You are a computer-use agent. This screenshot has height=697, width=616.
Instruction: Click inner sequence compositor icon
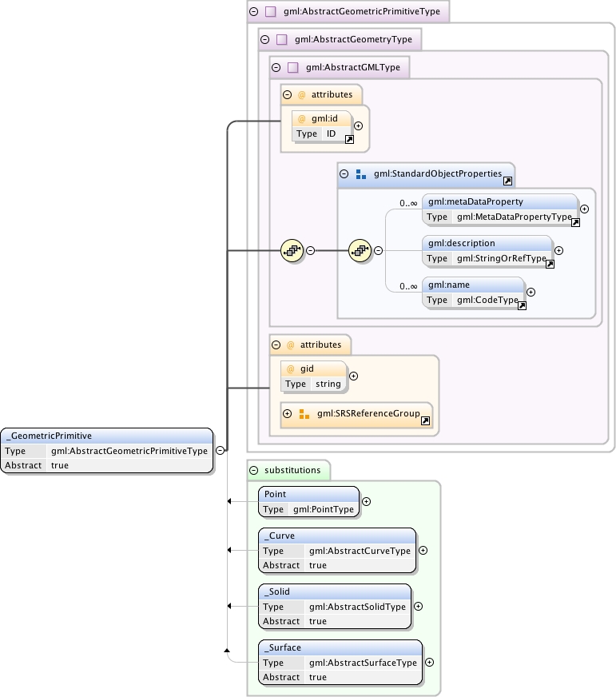tap(360, 251)
